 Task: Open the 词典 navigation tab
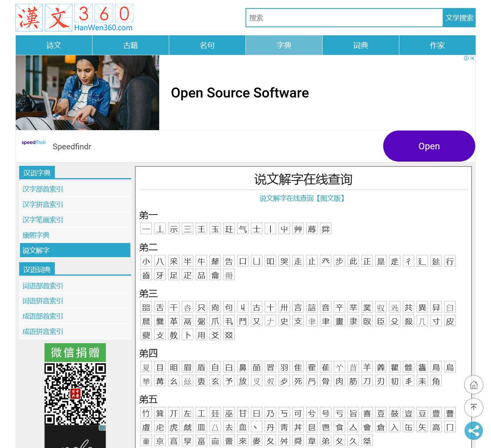tap(361, 45)
